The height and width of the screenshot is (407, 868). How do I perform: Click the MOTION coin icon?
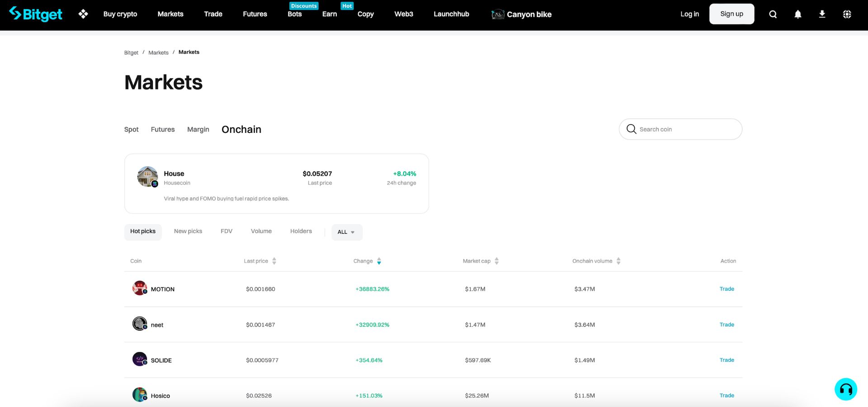point(140,288)
